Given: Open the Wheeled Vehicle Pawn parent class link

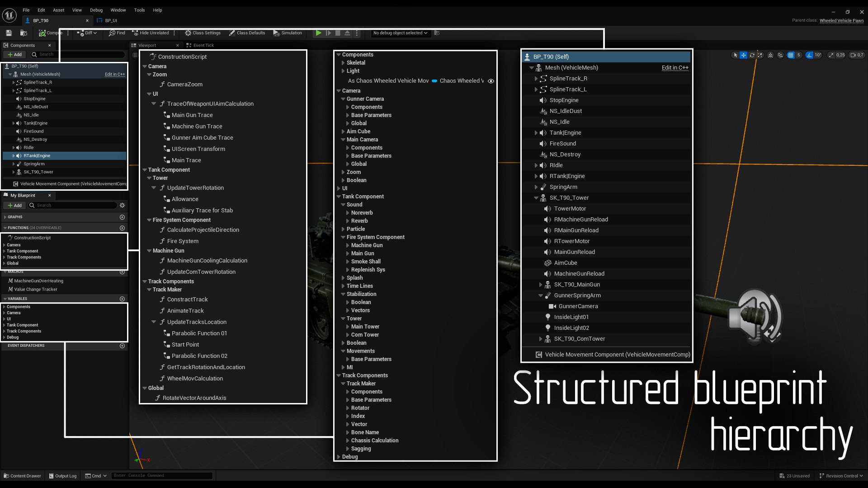Looking at the screenshot, I should coord(841,20).
